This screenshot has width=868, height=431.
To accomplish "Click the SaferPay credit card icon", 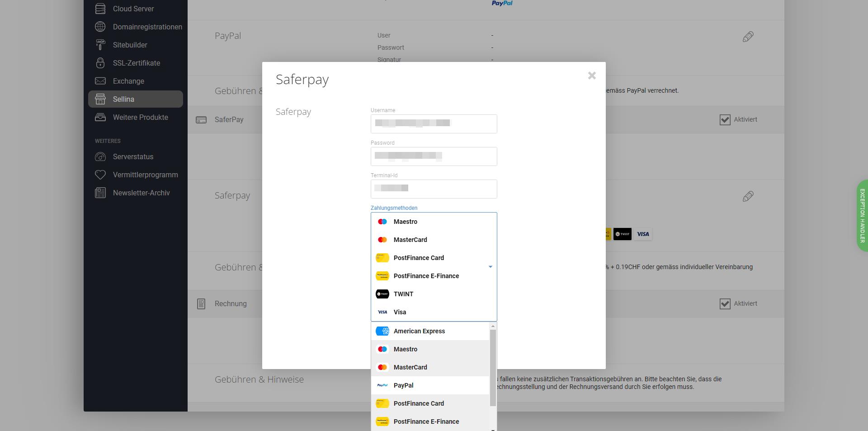I will [x=201, y=120].
